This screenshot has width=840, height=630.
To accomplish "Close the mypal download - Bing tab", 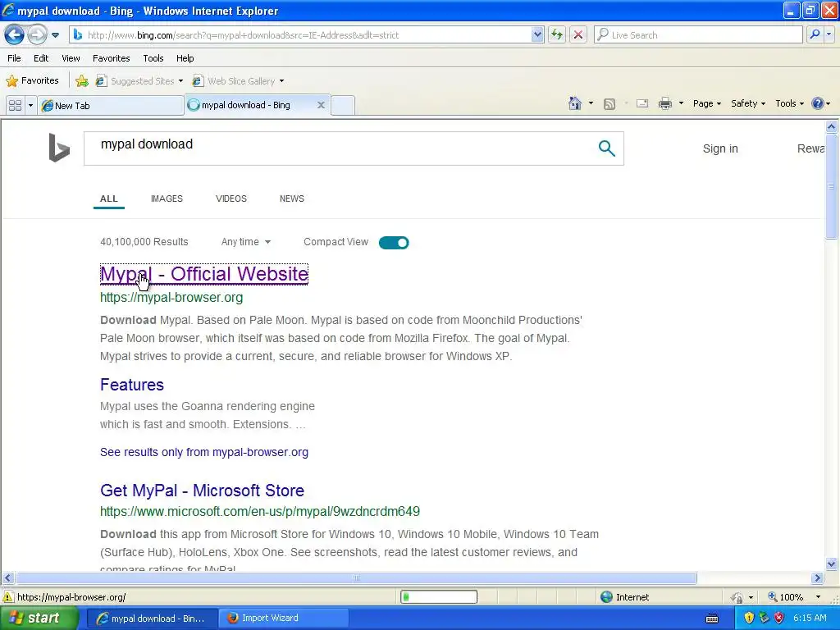I will (x=321, y=105).
